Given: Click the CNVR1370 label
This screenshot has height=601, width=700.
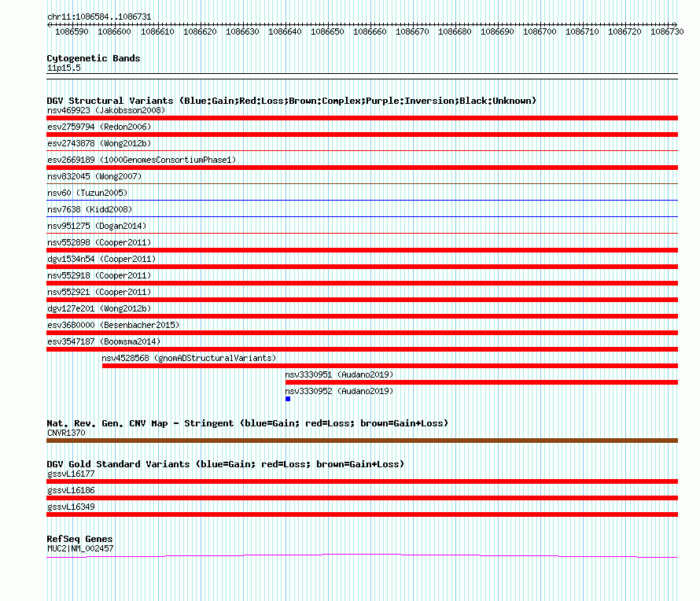Looking at the screenshot, I should click(66, 433).
